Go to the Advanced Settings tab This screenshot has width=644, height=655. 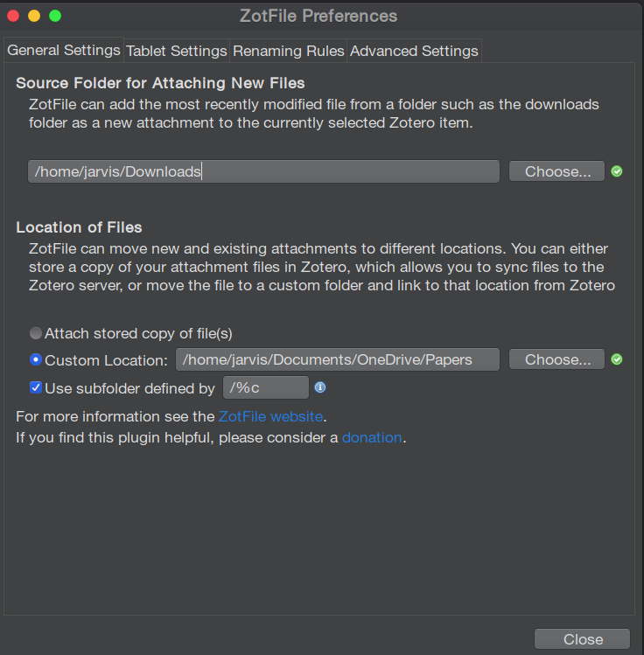tap(414, 51)
